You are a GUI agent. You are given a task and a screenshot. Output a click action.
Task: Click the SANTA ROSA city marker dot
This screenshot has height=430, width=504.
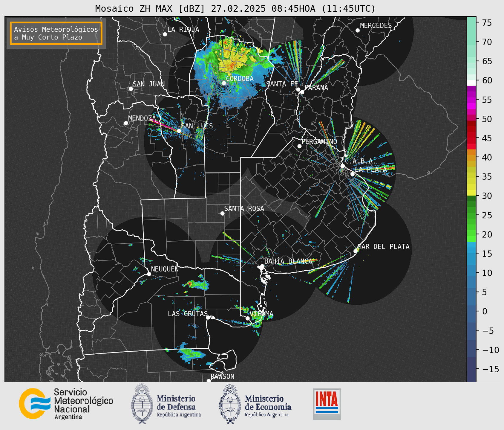pyautogui.click(x=222, y=213)
